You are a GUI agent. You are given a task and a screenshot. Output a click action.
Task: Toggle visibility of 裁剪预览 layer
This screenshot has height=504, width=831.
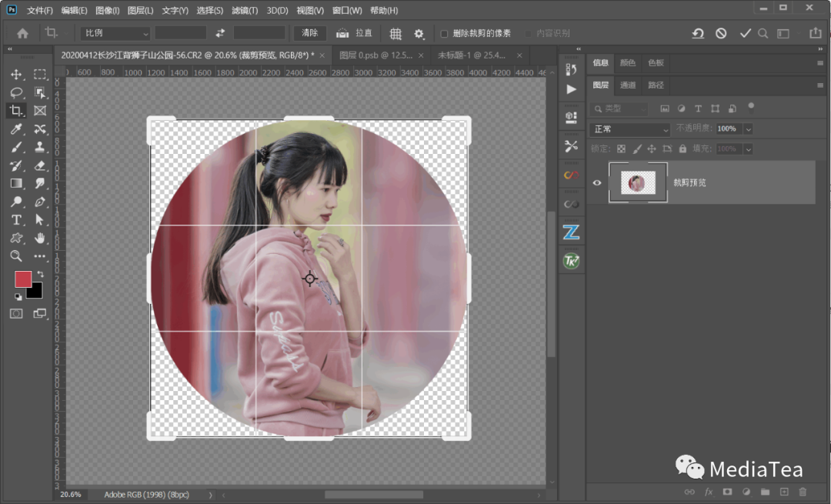coord(597,183)
